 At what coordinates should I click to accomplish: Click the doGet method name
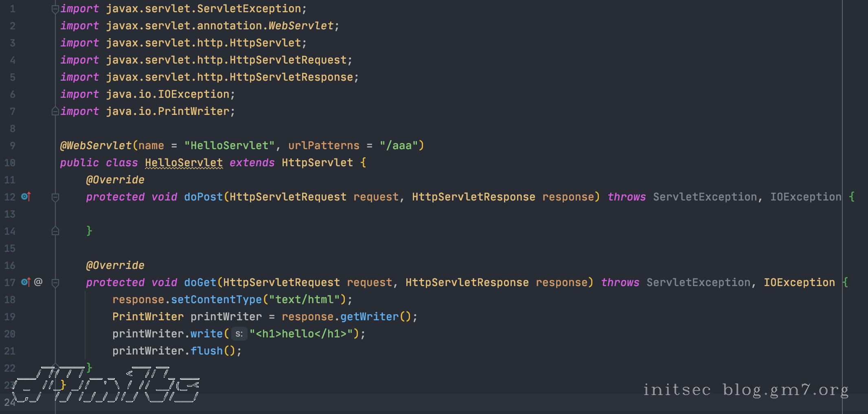tap(200, 283)
